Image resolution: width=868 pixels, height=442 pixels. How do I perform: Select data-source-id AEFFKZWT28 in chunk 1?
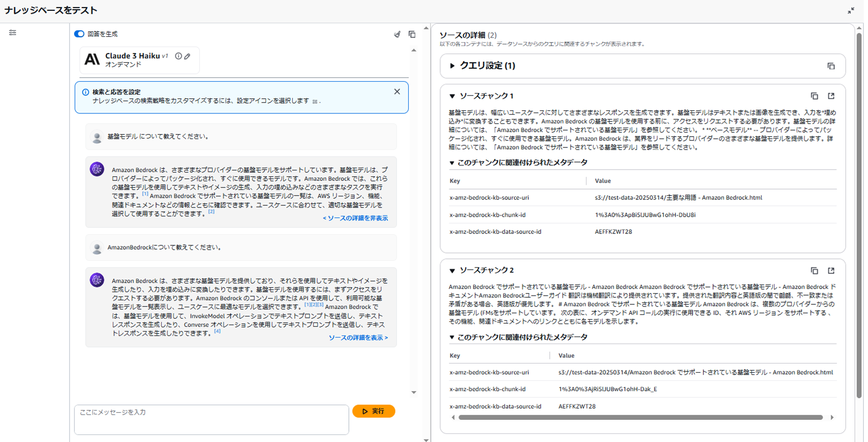[x=613, y=232]
